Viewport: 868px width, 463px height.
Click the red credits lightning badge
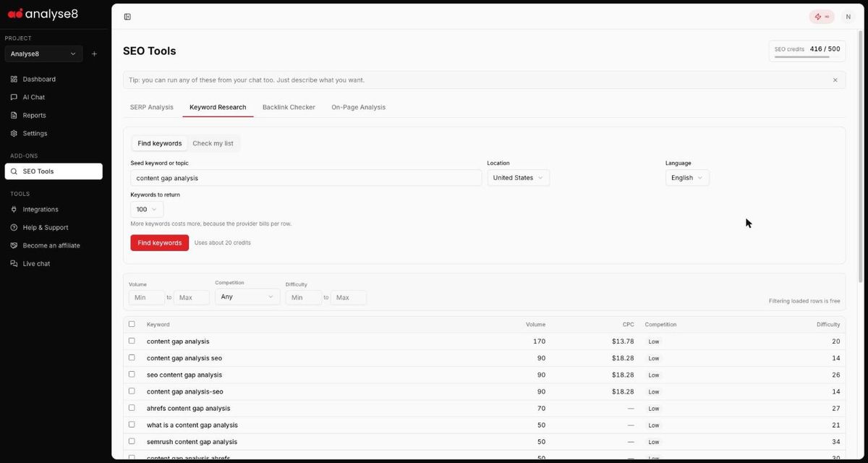pos(822,17)
